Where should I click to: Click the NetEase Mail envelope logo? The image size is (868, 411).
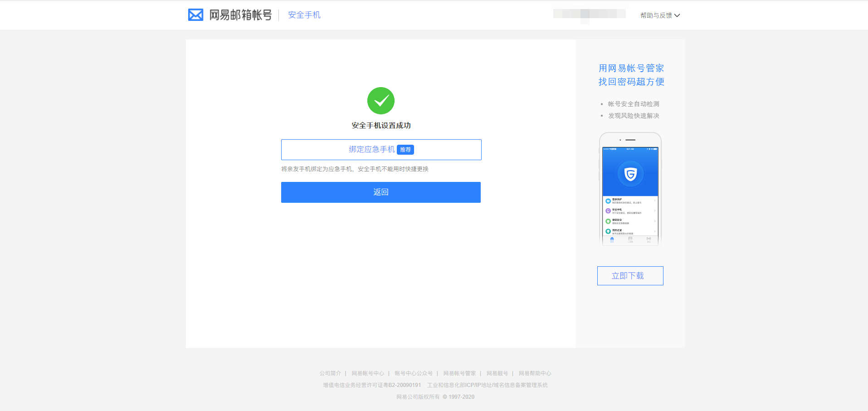click(x=195, y=15)
